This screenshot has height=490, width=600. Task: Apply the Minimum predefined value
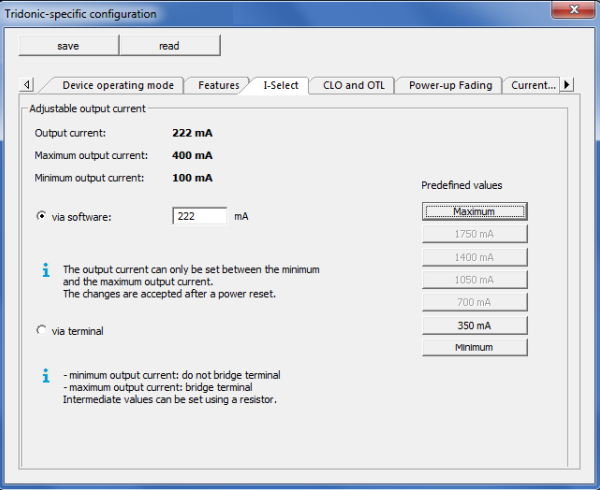pyautogui.click(x=474, y=347)
